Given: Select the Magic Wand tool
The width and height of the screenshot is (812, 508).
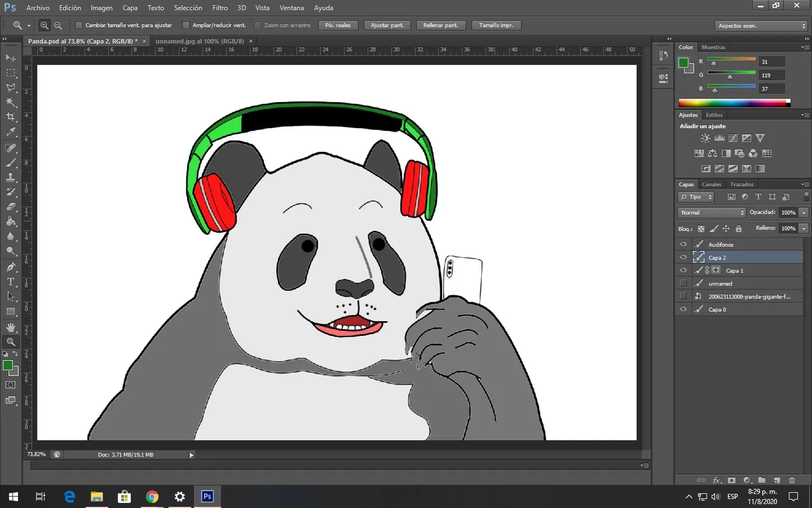Looking at the screenshot, I should [x=11, y=102].
